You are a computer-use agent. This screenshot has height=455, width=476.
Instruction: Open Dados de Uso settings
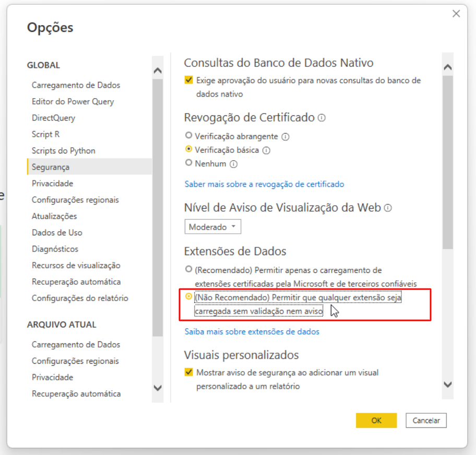57,233
